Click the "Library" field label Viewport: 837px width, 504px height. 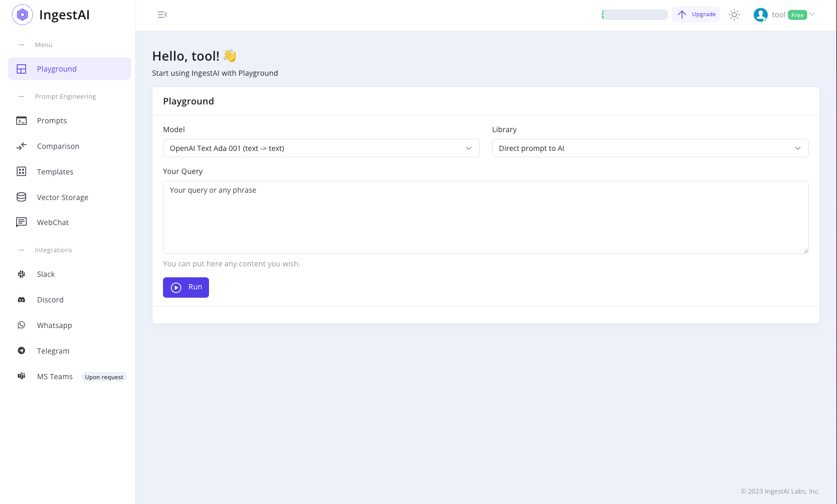pos(504,130)
